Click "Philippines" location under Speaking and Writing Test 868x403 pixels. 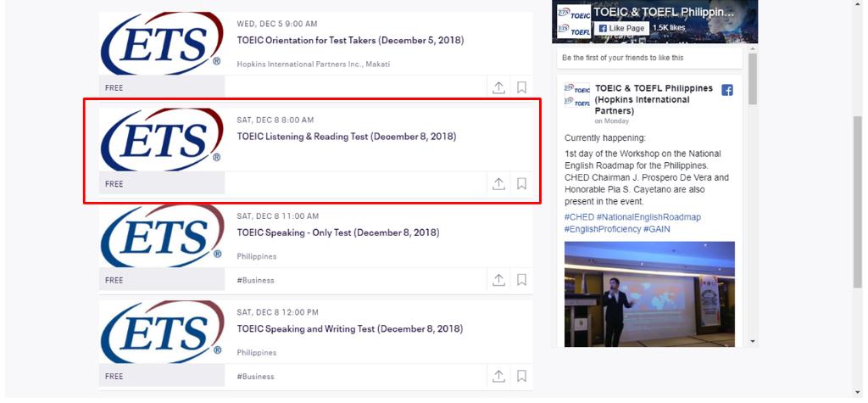point(256,353)
